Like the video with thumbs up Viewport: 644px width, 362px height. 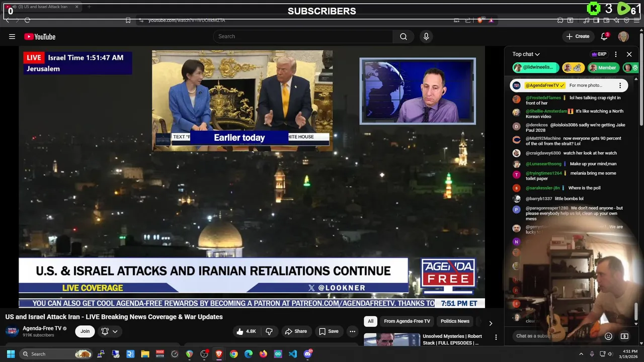[246, 331]
